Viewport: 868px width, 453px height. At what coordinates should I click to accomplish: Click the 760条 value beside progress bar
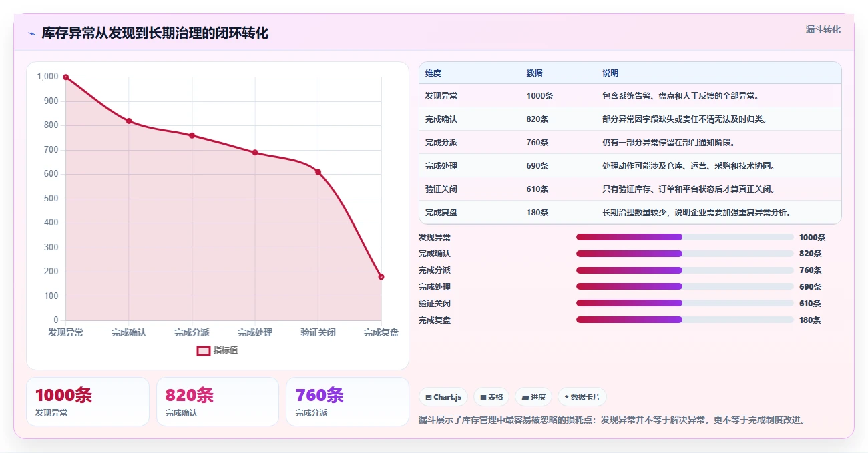point(810,270)
